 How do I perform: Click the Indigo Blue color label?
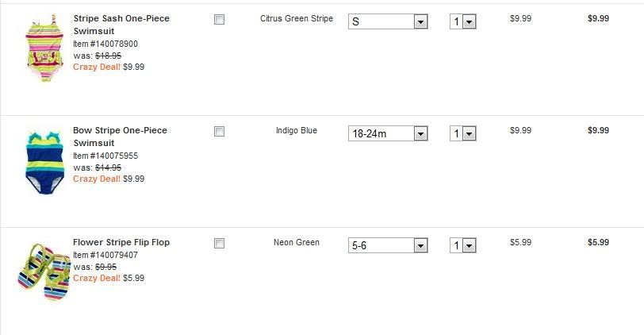click(x=297, y=130)
